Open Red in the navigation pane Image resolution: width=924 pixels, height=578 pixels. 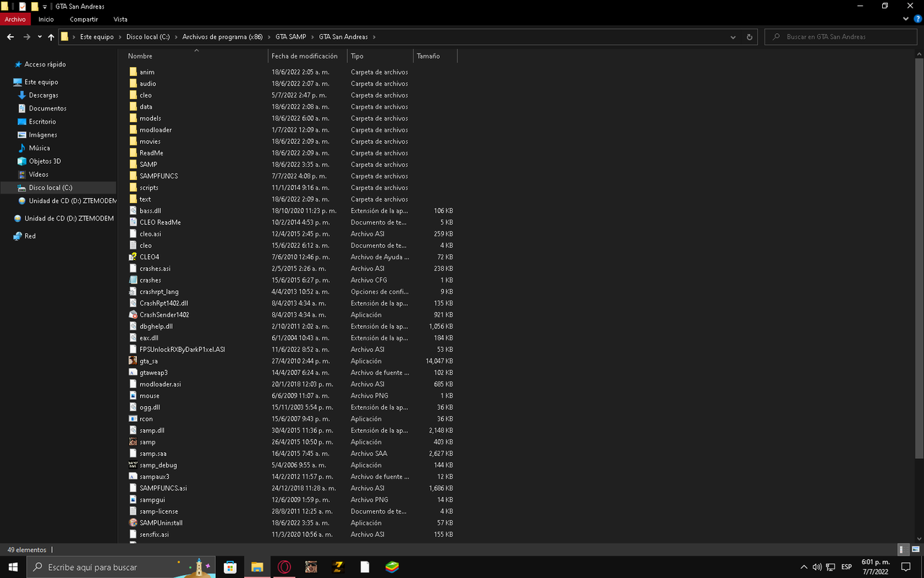[30, 236]
